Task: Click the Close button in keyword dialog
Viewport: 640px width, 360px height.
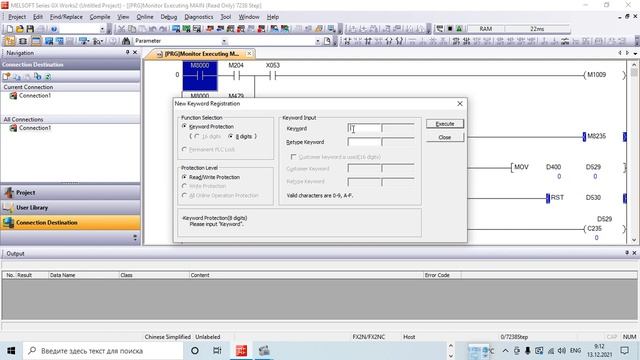Action: pyautogui.click(x=445, y=138)
